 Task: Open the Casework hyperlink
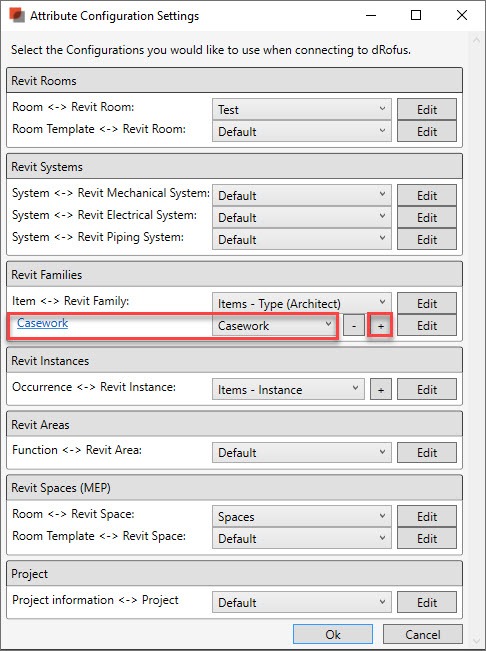[x=42, y=323]
